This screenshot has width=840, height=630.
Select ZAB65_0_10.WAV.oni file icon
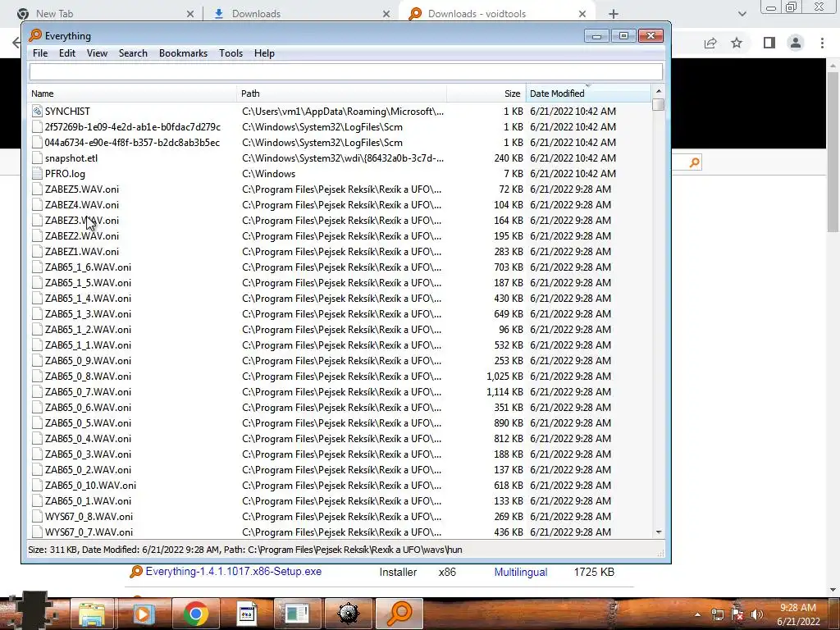tap(37, 486)
